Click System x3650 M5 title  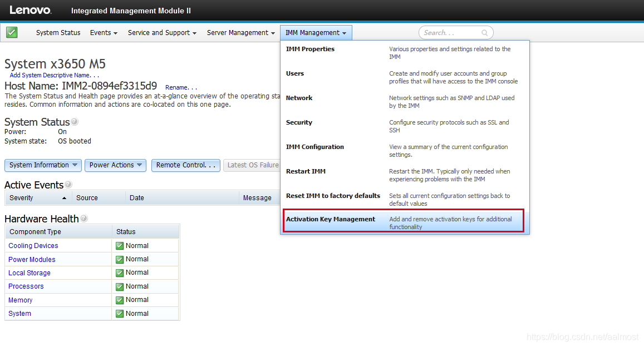[x=55, y=64]
